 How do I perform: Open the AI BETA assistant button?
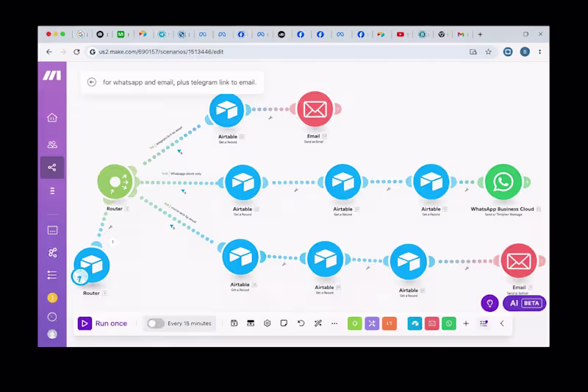tap(524, 303)
